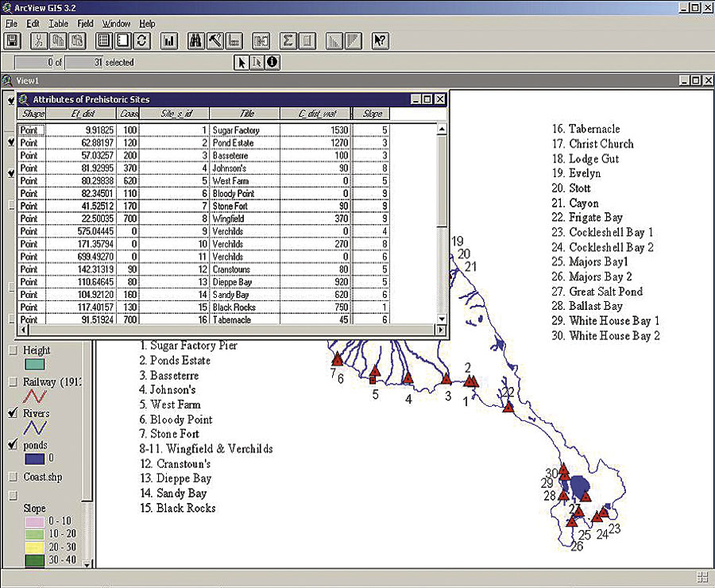Select the Sugar Factory table row
Image resolution: width=715 pixels, height=588 pixels.
click(x=203, y=130)
